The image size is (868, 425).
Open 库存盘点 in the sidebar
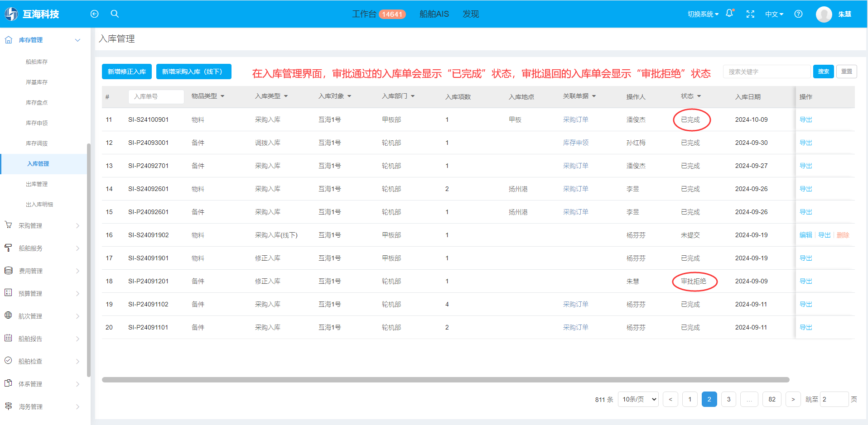point(37,103)
